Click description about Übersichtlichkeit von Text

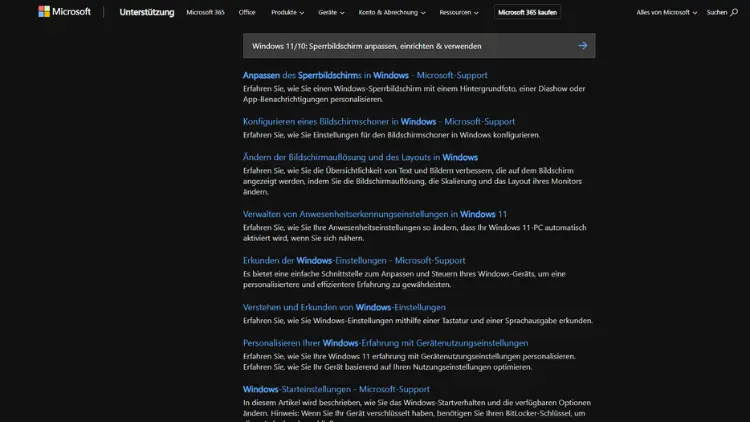[412, 181]
